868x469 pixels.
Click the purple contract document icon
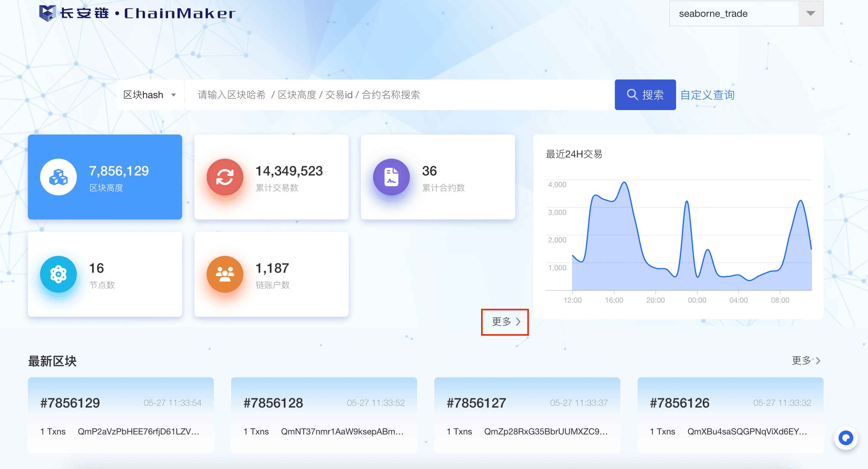391,177
